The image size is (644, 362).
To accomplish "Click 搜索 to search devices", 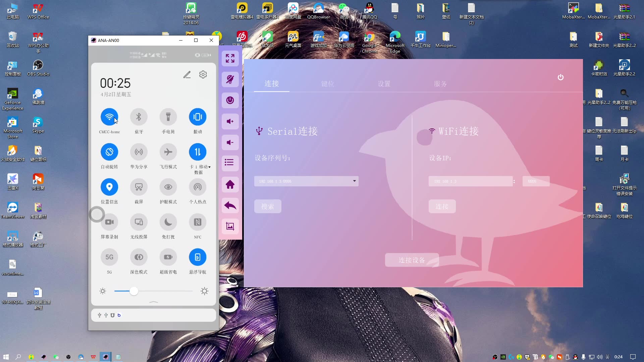I will [x=268, y=206].
